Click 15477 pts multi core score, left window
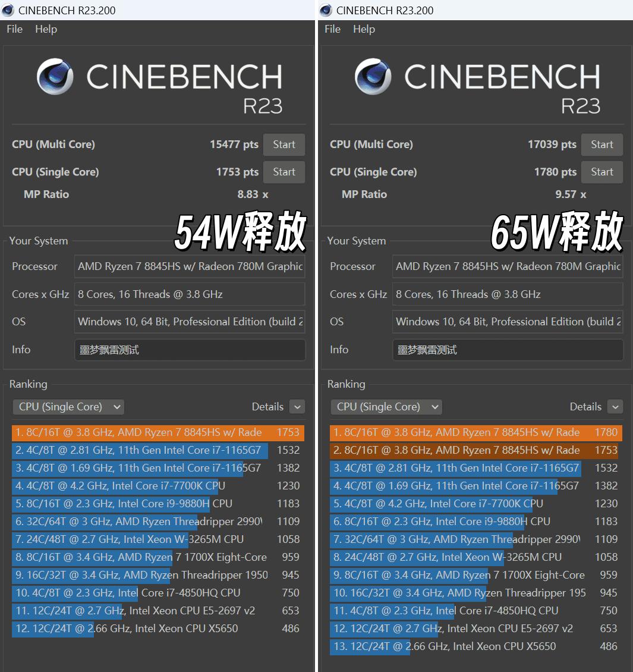The width and height of the screenshot is (633, 672). (234, 145)
